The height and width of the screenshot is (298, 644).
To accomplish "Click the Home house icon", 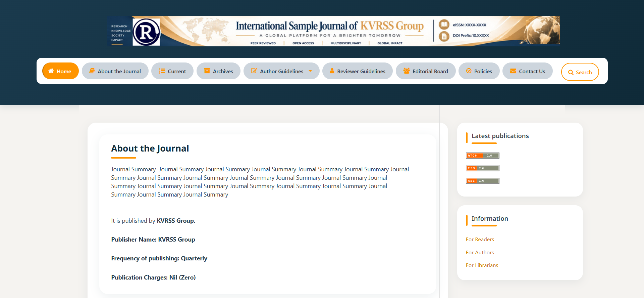I will click(51, 71).
